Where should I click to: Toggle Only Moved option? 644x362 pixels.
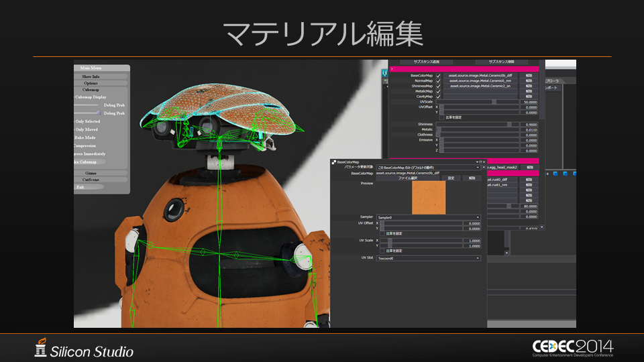[x=87, y=129]
